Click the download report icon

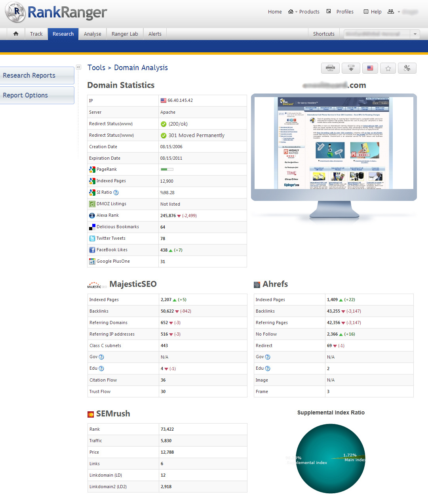pos(351,68)
